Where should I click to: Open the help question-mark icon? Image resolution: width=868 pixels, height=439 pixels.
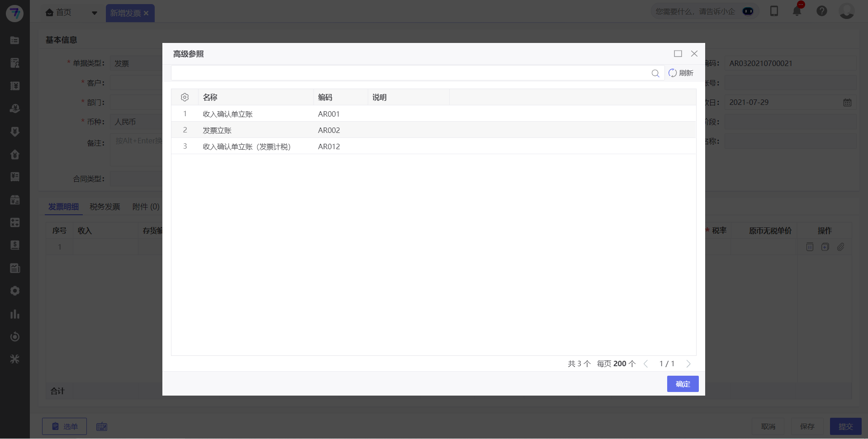(822, 11)
